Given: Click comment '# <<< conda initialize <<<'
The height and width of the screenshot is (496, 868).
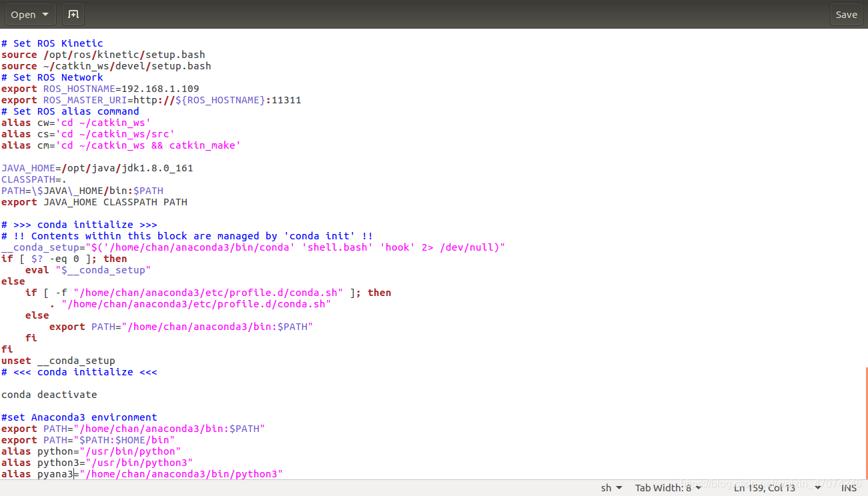Looking at the screenshot, I should tap(79, 372).
